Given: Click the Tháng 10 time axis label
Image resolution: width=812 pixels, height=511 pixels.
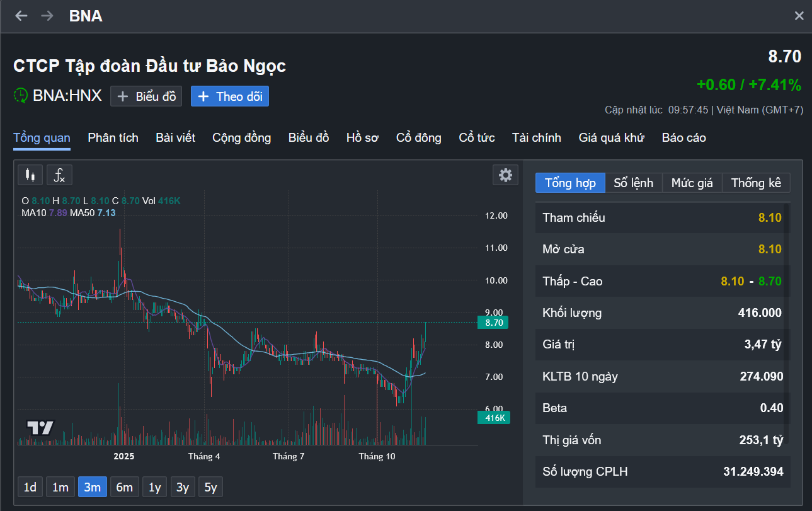Looking at the screenshot, I should click(377, 456).
